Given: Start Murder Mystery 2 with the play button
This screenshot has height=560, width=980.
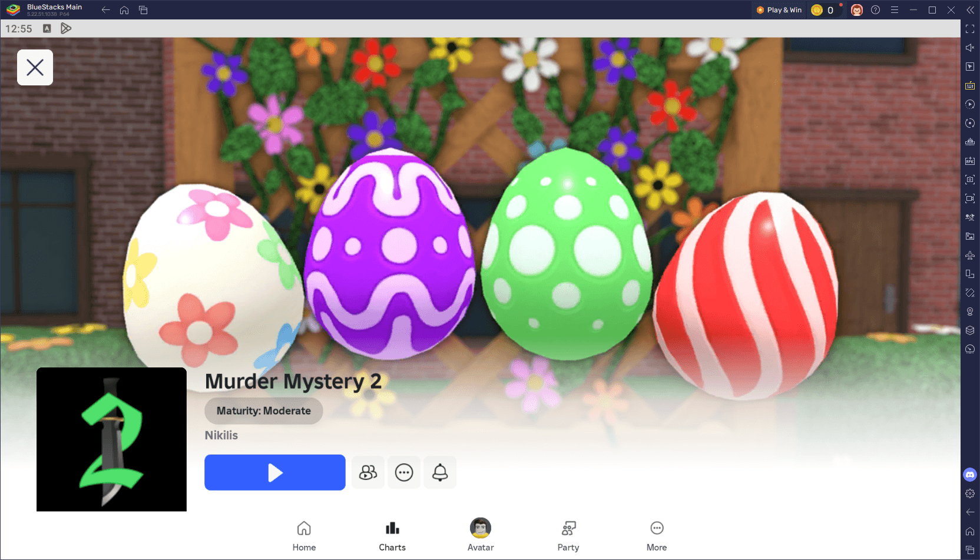Looking at the screenshot, I should [x=274, y=472].
